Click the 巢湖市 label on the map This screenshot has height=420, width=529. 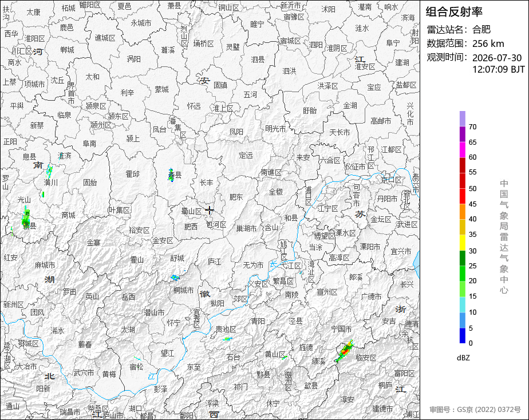pos(246,228)
